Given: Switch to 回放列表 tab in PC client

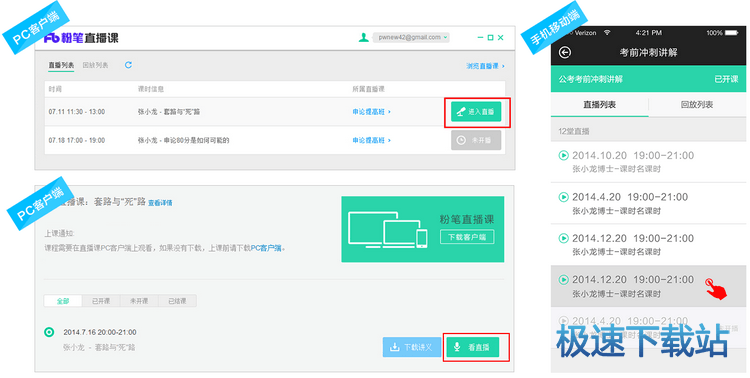Looking at the screenshot, I should click(x=95, y=65).
